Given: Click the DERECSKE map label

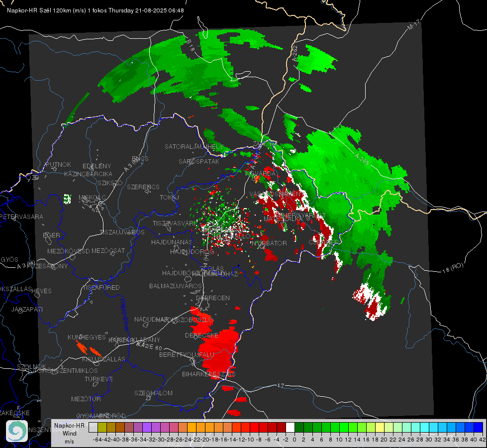Looking at the screenshot, I should pos(201,336).
